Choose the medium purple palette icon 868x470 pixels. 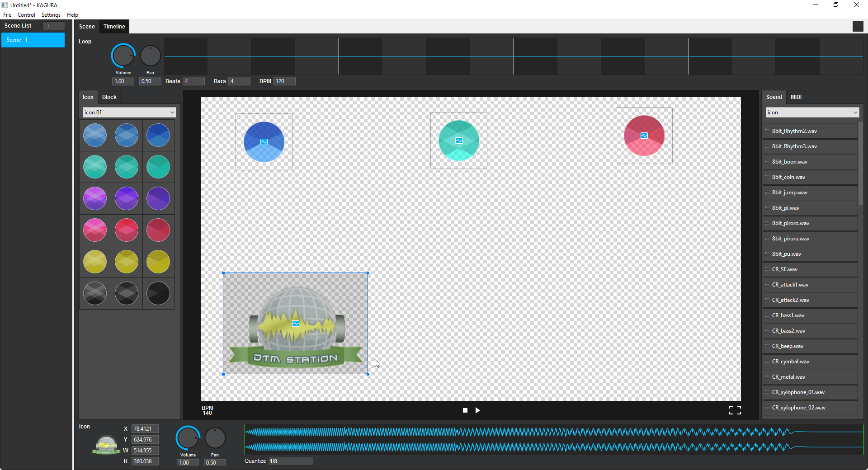(x=127, y=198)
